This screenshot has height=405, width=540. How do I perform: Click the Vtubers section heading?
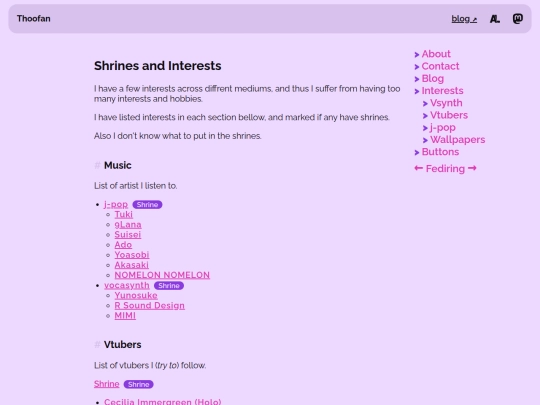click(122, 345)
